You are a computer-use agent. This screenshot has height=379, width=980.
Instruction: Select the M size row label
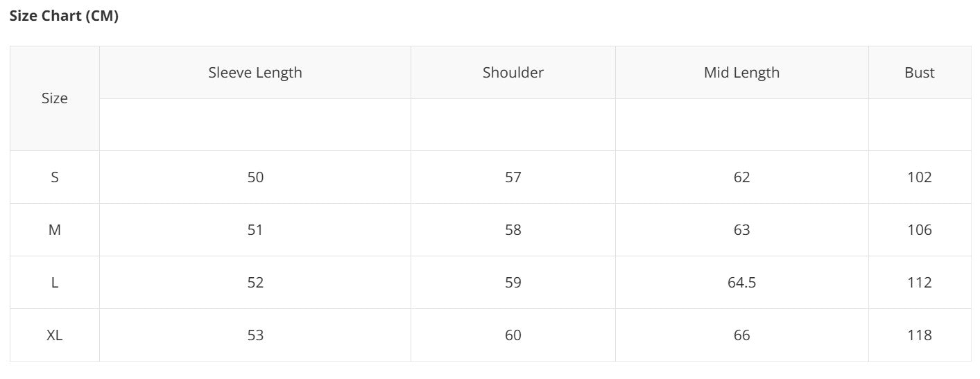(x=55, y=230)
